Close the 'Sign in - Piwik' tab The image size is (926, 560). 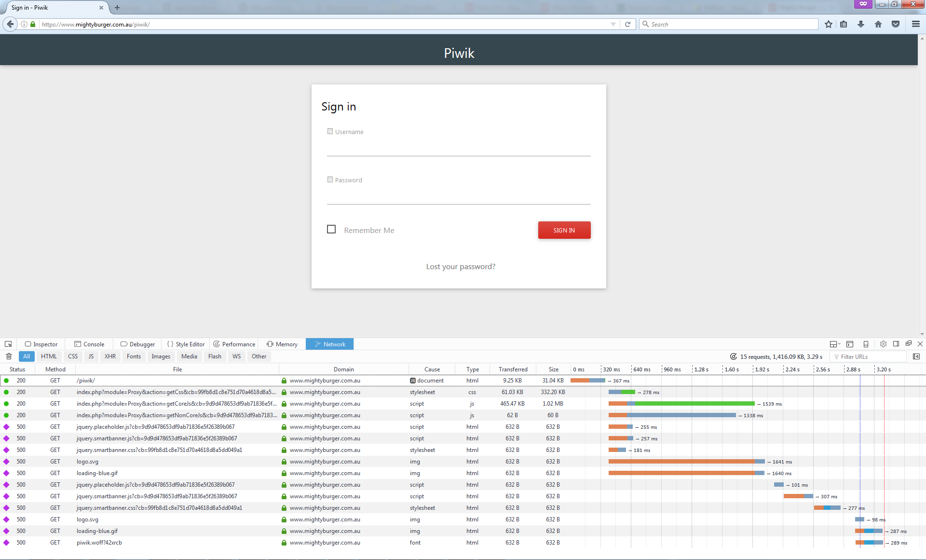coord(101,8)
